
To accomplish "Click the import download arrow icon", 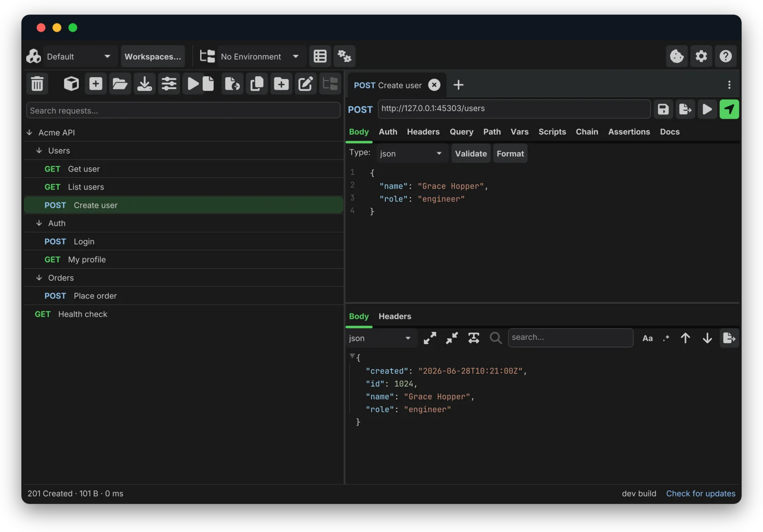I will (144, 84).
